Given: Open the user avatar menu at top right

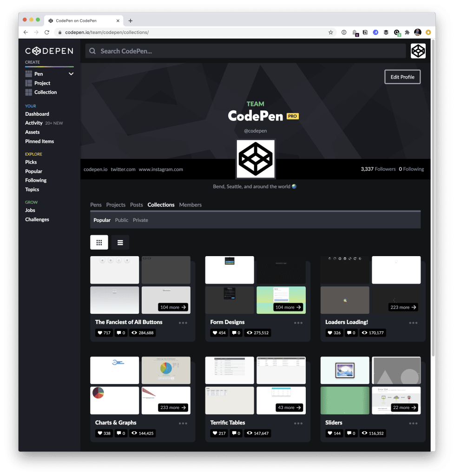Looking at the screenshot, I should (418, 51).
